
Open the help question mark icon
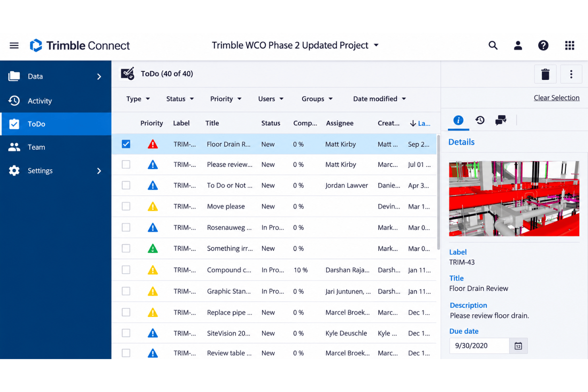coord(543,46)
